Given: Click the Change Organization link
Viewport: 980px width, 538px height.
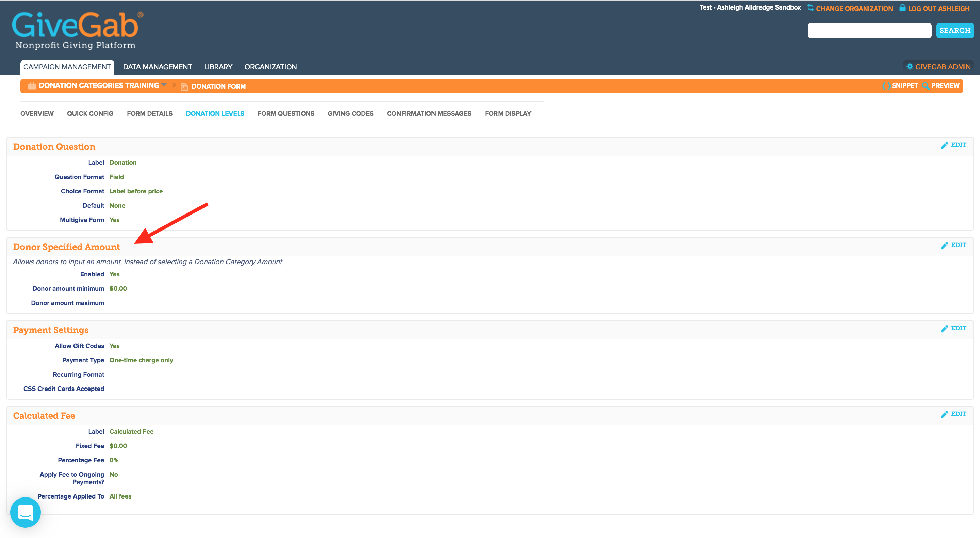Looking at the screenshot, I should coord(854,9).
